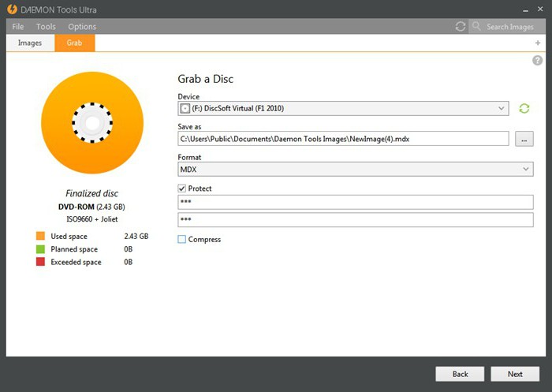Click the gray refresh icon beside Search Images
Screen dimensions: 552x392
[x=461, y=26]
